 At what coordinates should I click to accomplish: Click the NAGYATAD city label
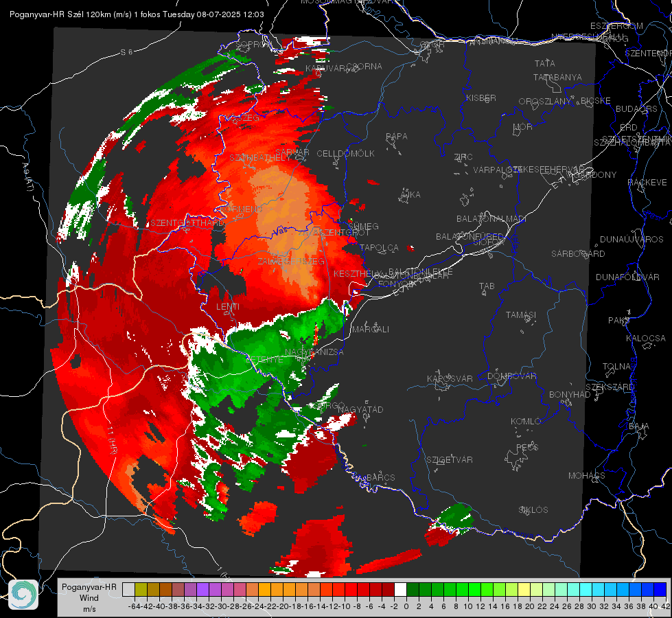pos(360,409)
